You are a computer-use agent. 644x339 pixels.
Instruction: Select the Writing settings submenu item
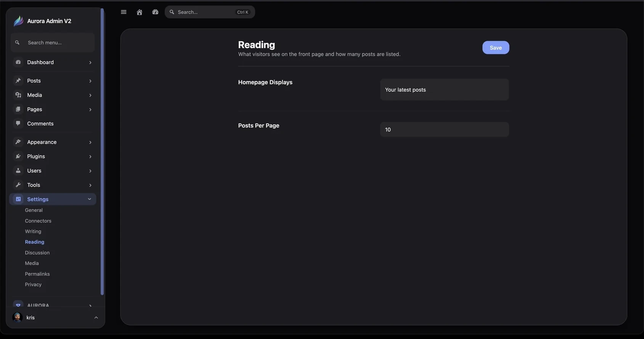(33, 231)
